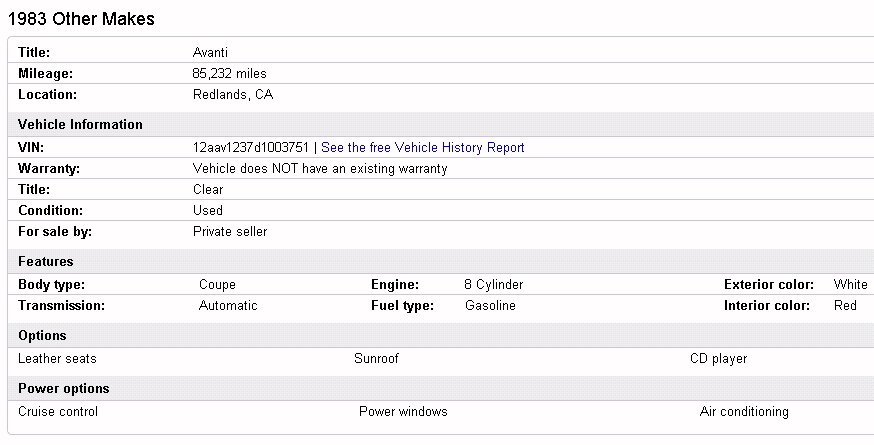
Task: Select the Avanti title value
Action: pyautogui.click(x=210, y=52)
